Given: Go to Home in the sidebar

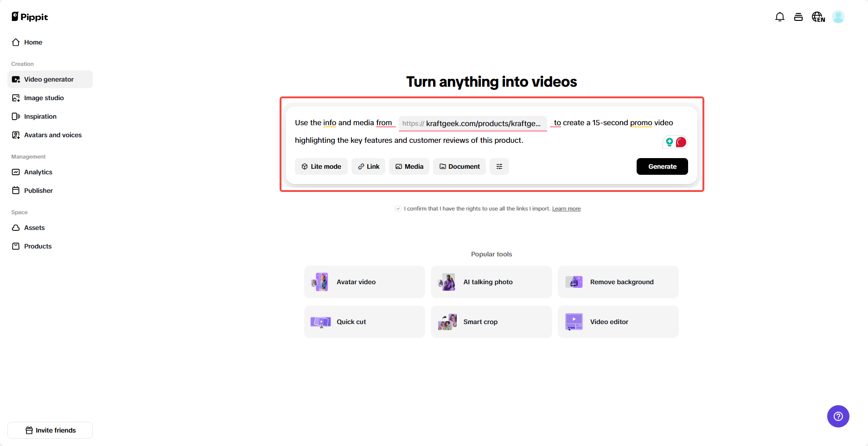Looking at the screenshot, I should coord(33,42).
